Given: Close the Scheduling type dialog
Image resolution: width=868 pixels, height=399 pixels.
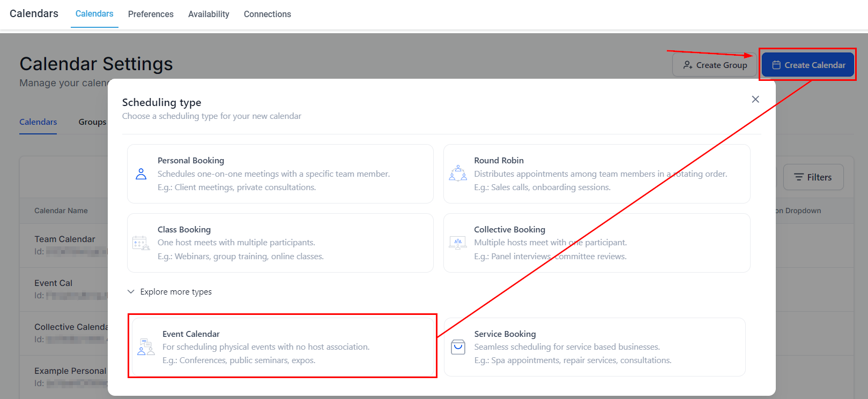Looking at the screenshot, I should coord(755,99).
